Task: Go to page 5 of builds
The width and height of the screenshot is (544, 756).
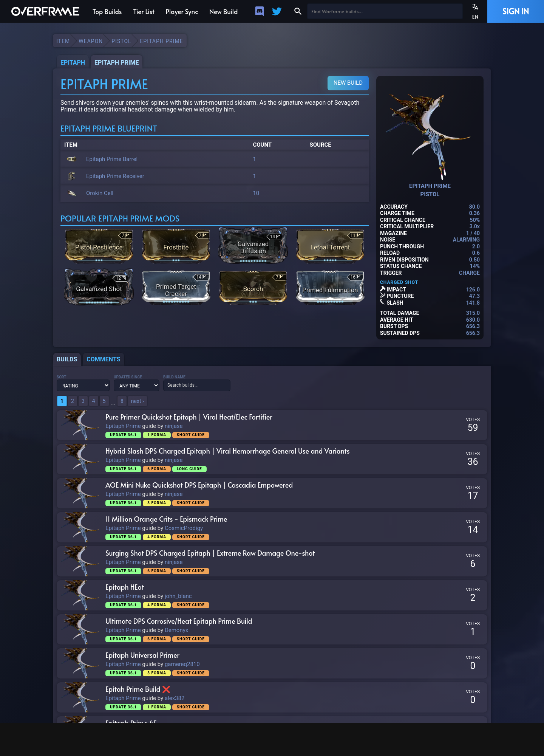Action: (x=104, y=401)
